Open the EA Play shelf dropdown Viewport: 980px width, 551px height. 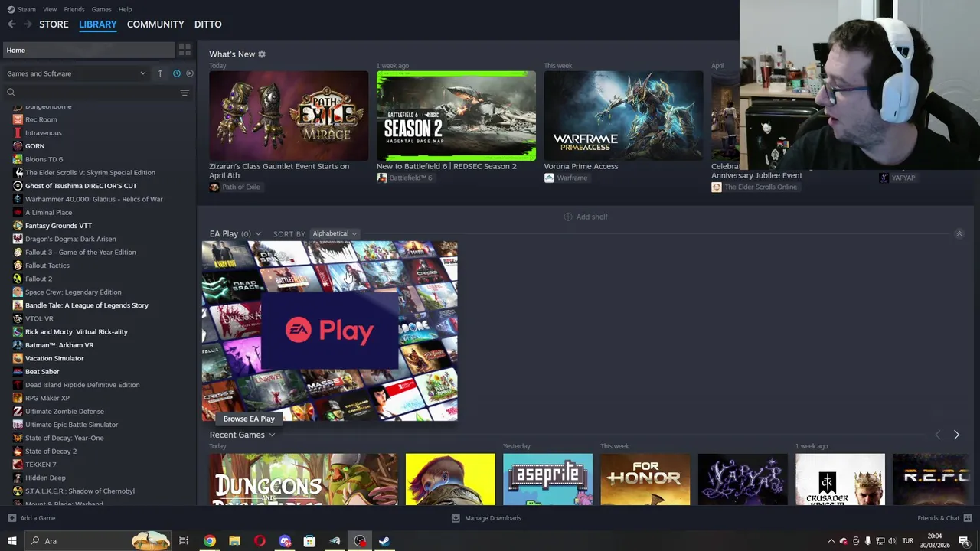click(x=258, y=233)
